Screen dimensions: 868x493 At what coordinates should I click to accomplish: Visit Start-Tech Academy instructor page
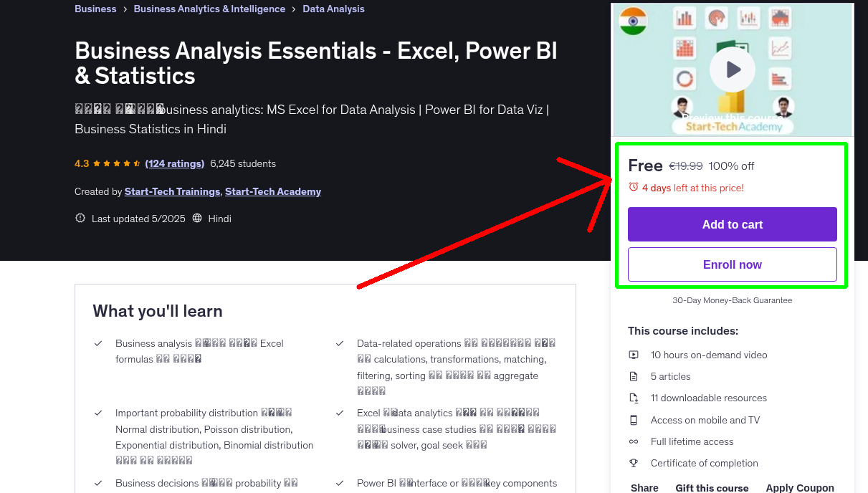tap(273, 191)
